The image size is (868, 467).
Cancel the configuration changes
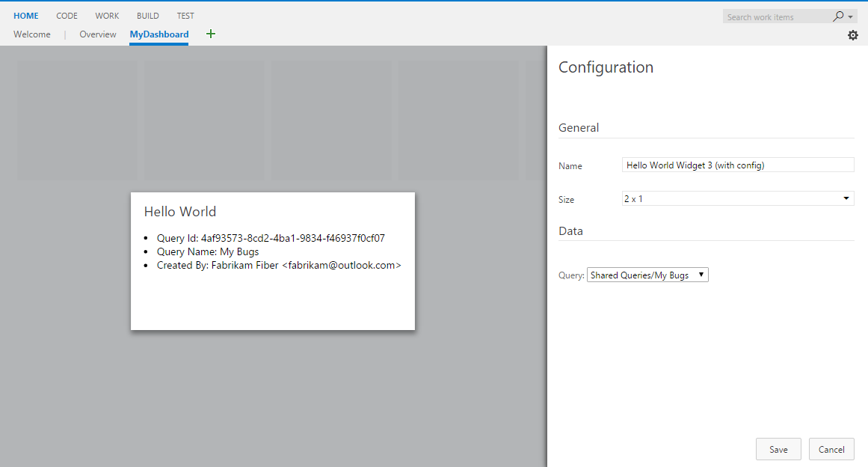coord(831,449)
